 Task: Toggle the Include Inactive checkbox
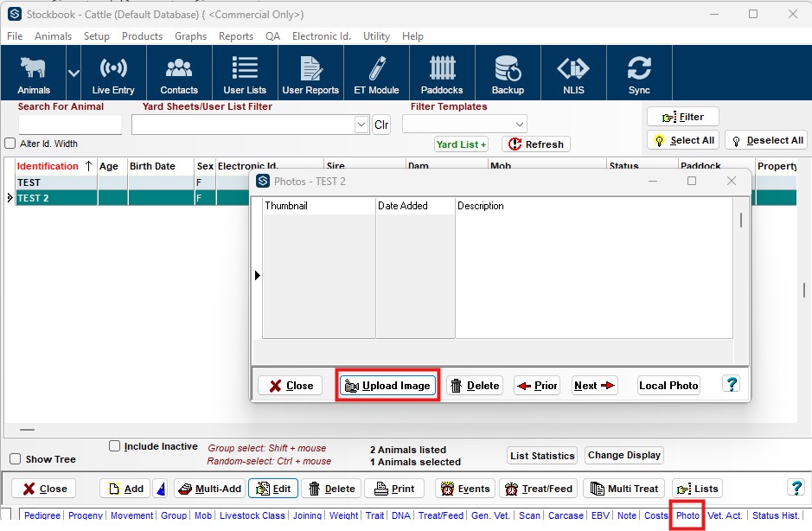(x=114, y=446)
